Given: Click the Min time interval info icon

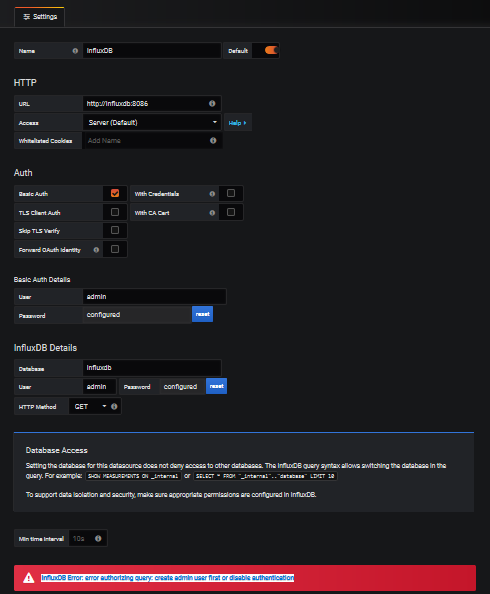Looking at the screenshot, I should [98, 538].
